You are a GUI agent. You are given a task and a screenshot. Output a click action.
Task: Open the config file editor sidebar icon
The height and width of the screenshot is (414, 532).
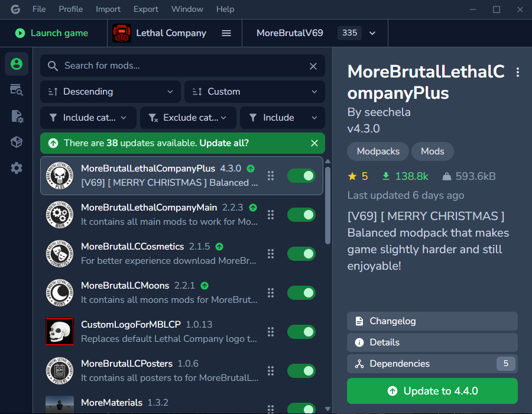(x=17, y=116)
